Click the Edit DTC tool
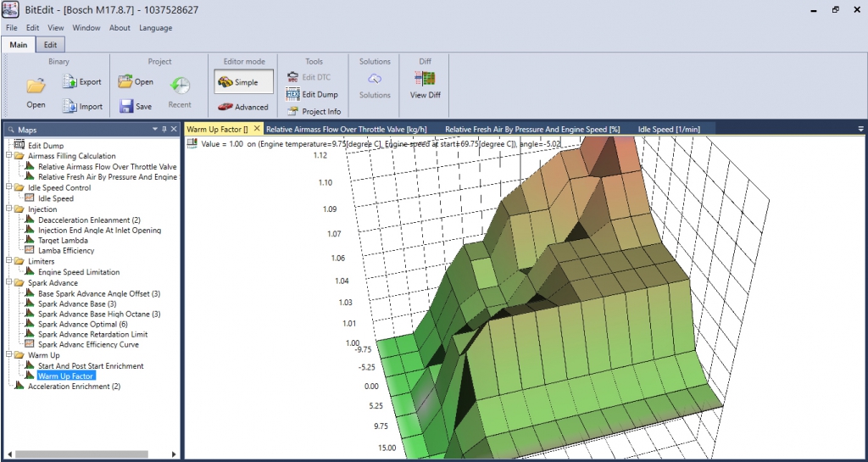This screenshot has height=462, width=868. (x=309, y=77)
